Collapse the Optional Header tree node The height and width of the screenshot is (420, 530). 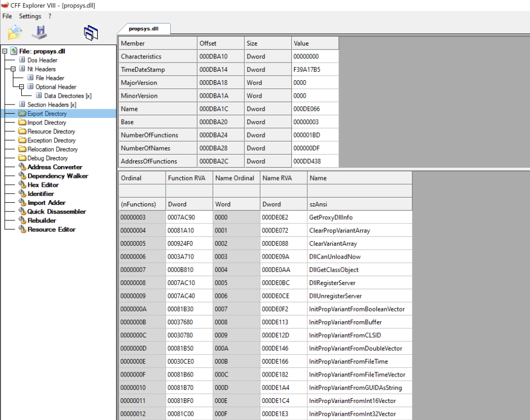(22, 87)
